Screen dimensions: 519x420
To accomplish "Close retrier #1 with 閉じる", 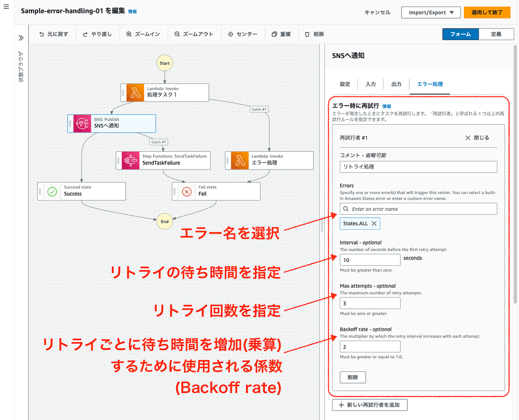I will tap(477, 138).
